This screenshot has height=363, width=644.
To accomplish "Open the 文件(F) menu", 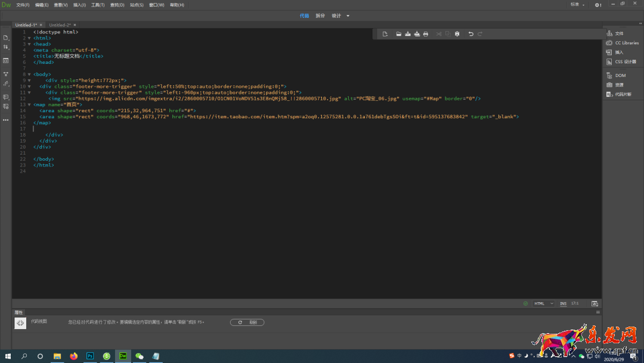I will pyautogui.click(x=23, y=5).
